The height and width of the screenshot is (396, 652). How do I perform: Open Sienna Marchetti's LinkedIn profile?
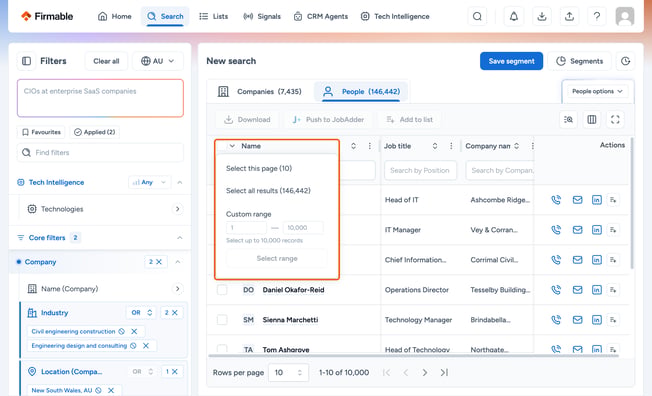click(x=596, y=320)
